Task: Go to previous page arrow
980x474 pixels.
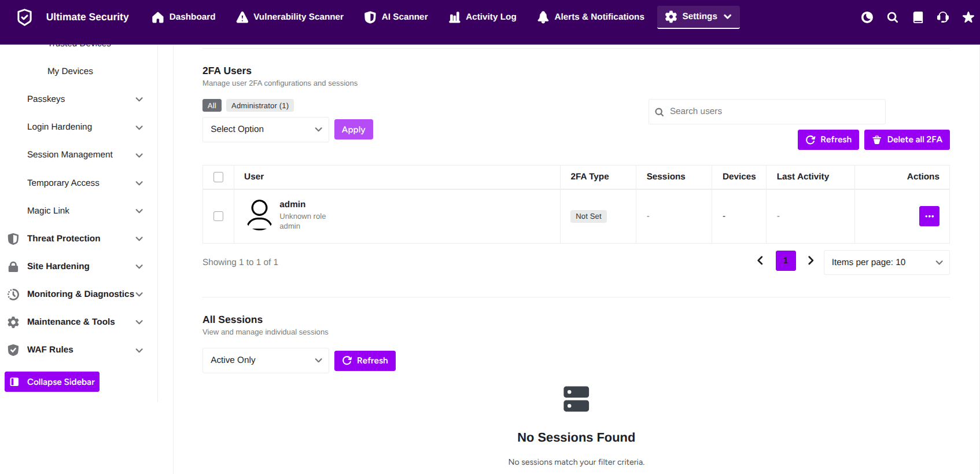Action: click(x=760, y=260)
